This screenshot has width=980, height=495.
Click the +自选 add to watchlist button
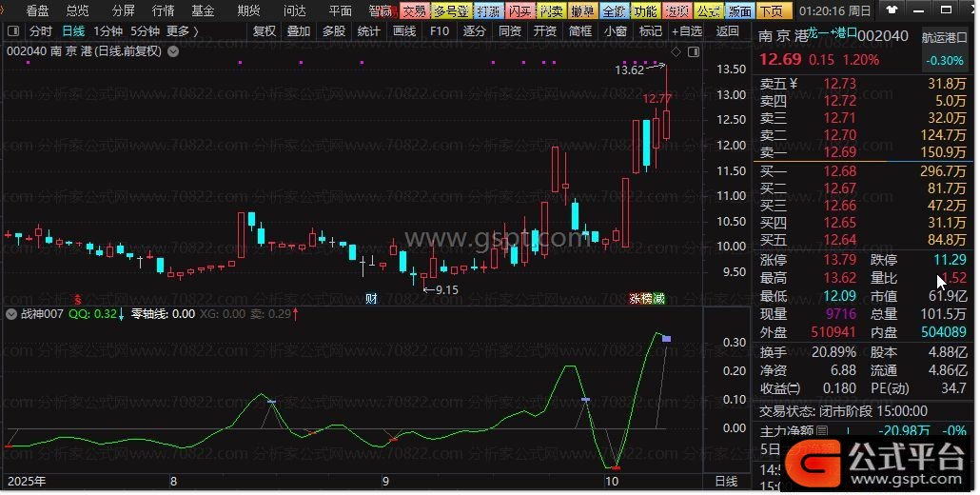(686, 30)
